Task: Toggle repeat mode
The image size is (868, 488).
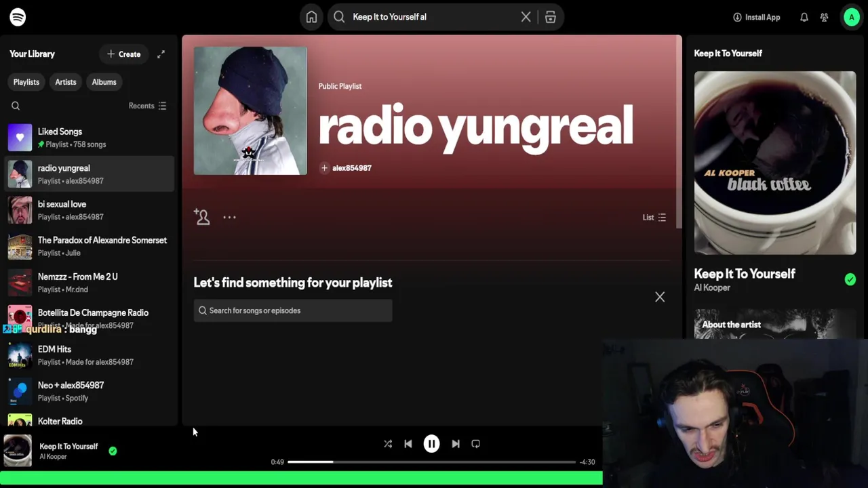Action: pyautogui.click(x=475, y=444)
